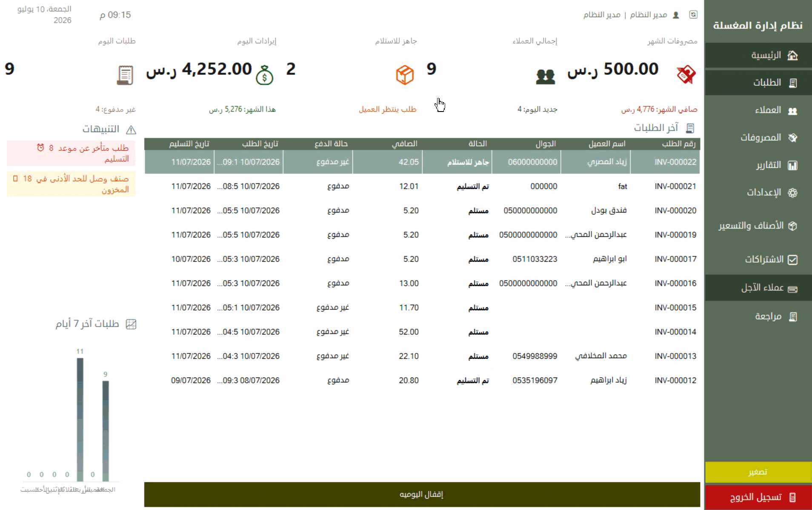Click the chart bar labeled 11
Screen dimensions: 812x510
tap(80, 419)
